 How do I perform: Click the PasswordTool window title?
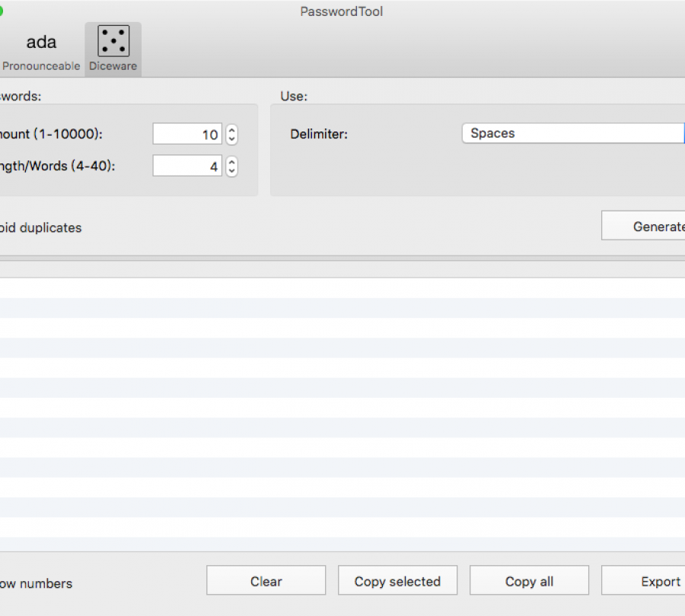coord(342,11)
